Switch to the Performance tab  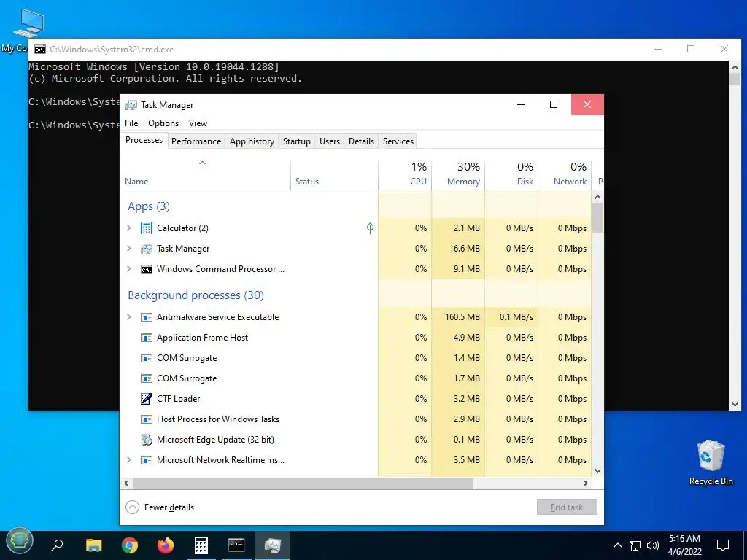pos(196,141)
